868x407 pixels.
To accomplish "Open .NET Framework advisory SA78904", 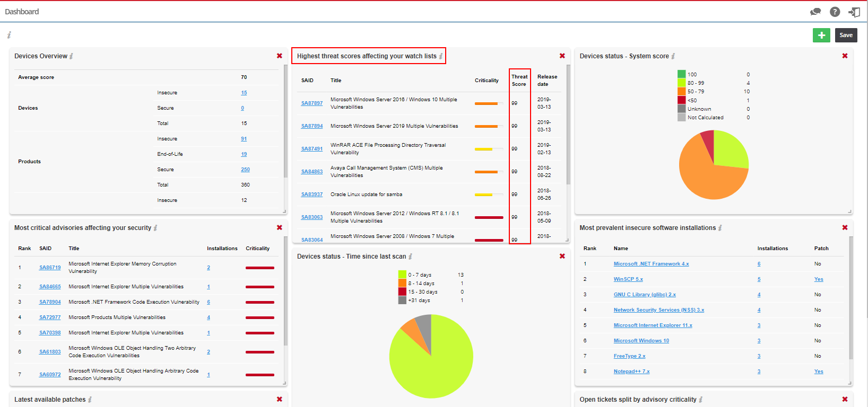I will pyautogui.click(x=50, y=302).
